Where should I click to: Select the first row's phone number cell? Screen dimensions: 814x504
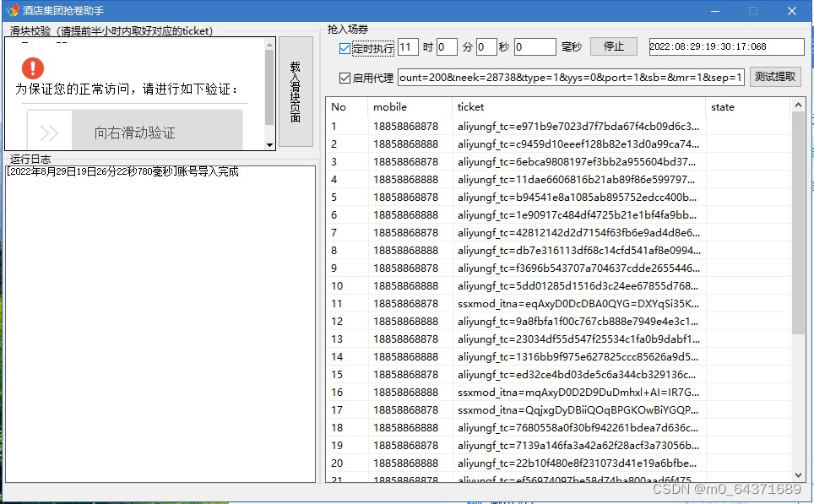point(409,125)
